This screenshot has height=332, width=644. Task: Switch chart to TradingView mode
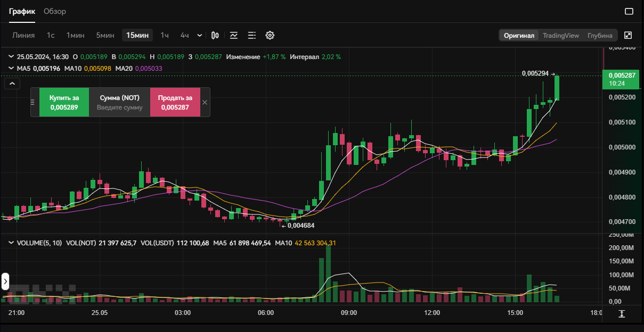(561, 36)
